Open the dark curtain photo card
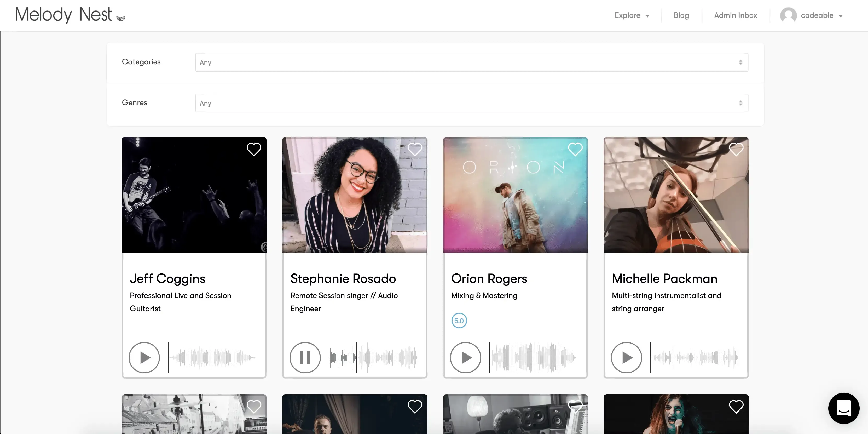 355,414
